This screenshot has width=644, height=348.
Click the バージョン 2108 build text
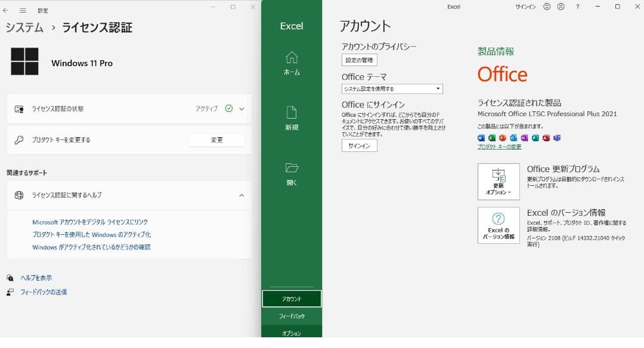point(576,241)
